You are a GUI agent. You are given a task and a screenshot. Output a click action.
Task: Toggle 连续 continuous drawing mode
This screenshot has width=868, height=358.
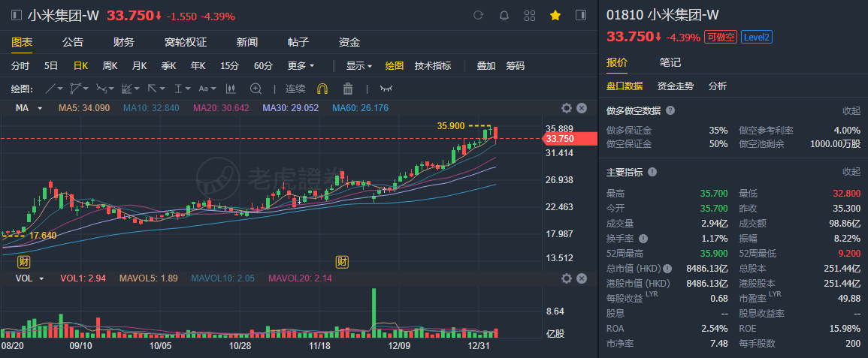click(295, 89)
